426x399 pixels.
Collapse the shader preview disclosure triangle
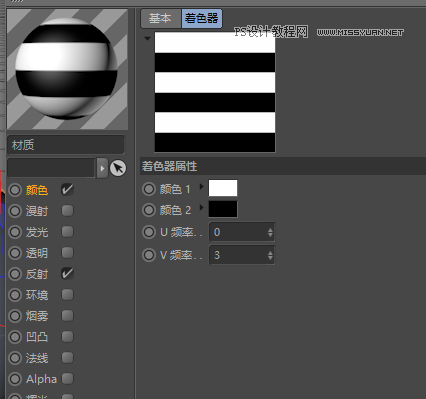[147, 38]
